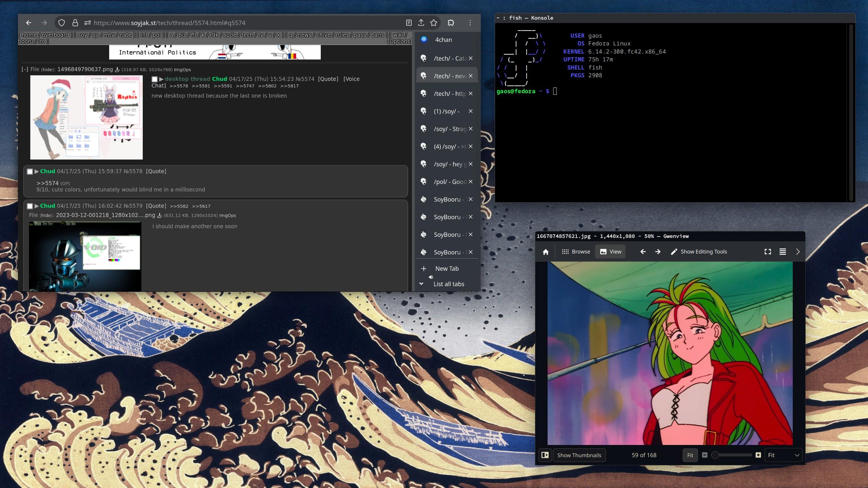Switch to the 4chan tab
The image size is (868, 488).
[x=447, y=40]
